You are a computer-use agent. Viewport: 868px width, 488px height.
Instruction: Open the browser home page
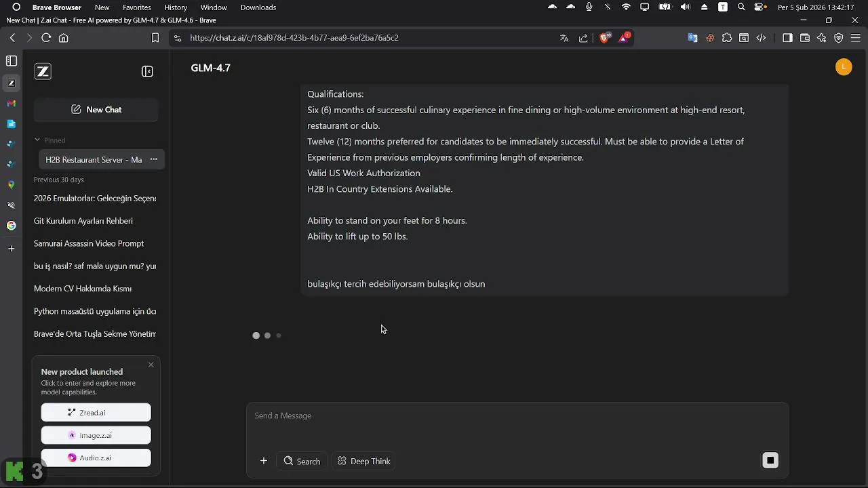[64, 38]
